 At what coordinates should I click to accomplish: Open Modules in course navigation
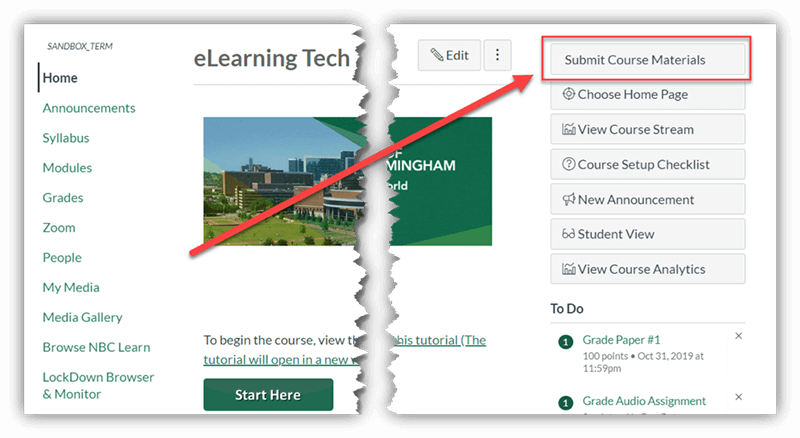67,168
